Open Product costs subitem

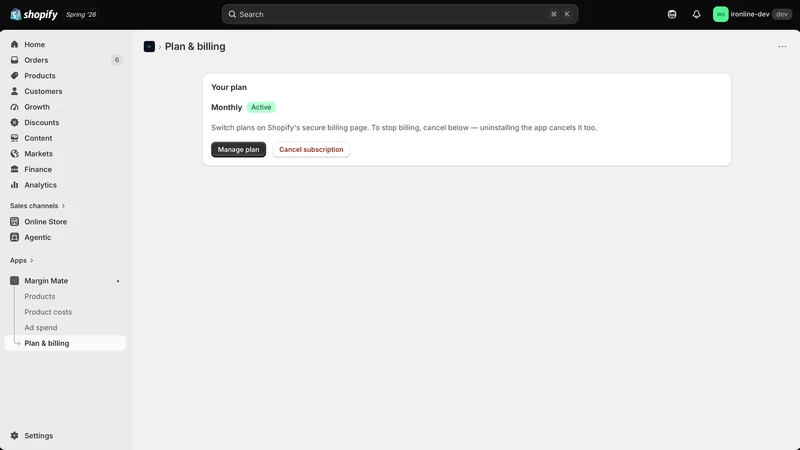tap(48, 312)
